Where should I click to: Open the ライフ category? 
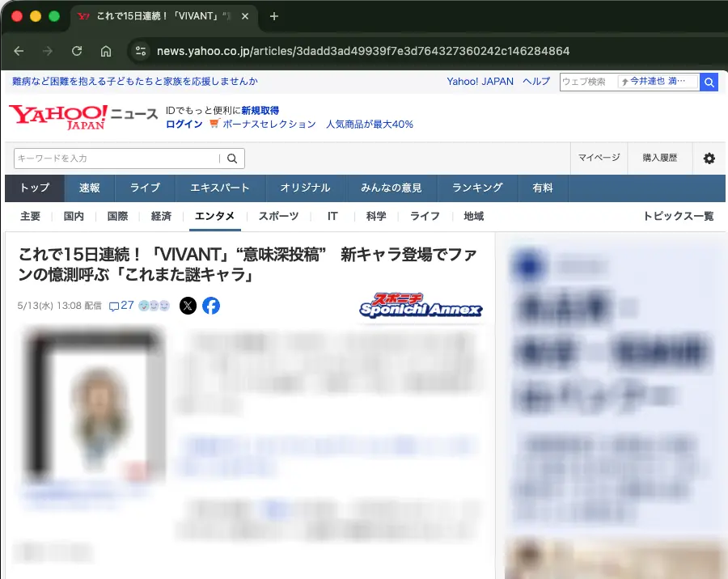425,217
